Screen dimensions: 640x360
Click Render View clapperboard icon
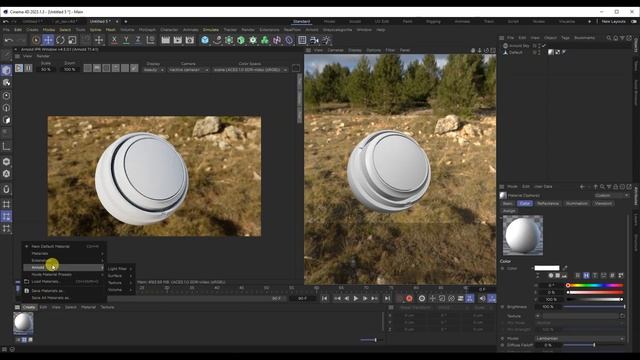(165, 40)
